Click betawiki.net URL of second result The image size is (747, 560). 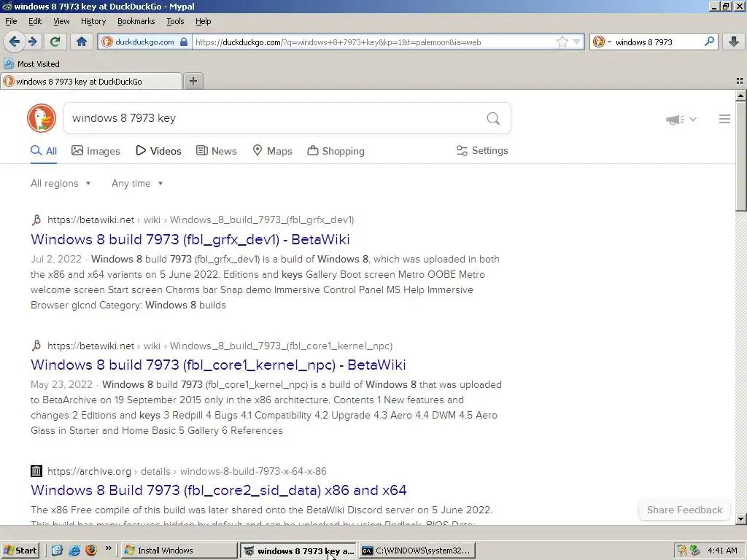coord(220,346)
